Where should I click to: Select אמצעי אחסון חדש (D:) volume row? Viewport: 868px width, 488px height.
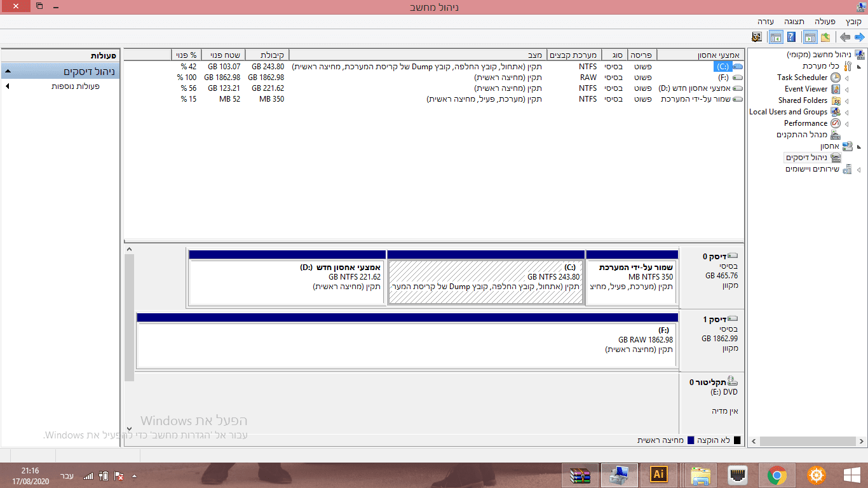(x=433, y=88)
